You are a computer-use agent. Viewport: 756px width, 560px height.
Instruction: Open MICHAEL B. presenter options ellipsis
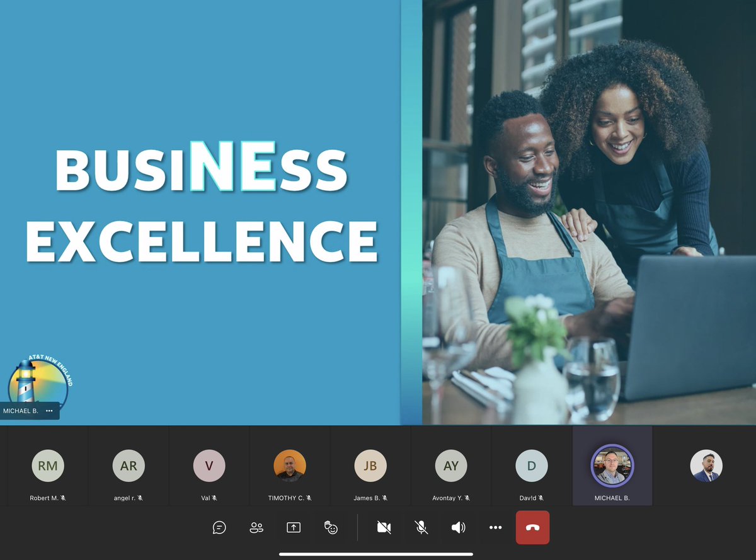click(x=50, y=411)
